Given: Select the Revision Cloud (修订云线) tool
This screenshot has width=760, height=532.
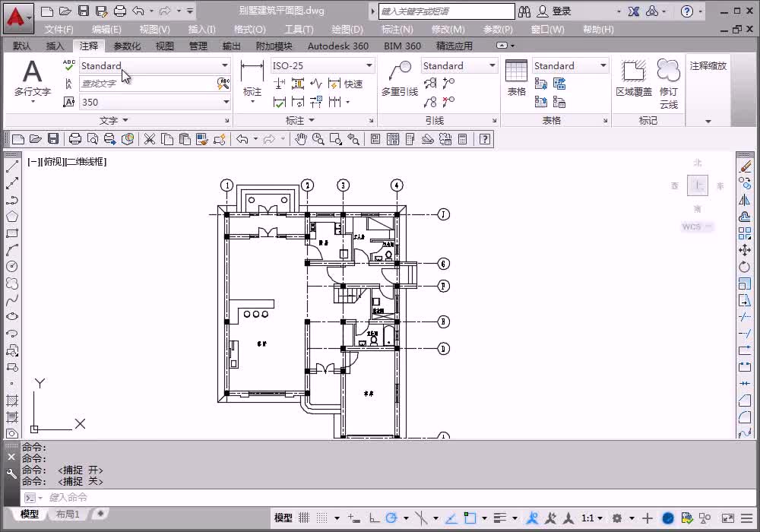Looking at the screenshot, I should [x=669, y=84].
